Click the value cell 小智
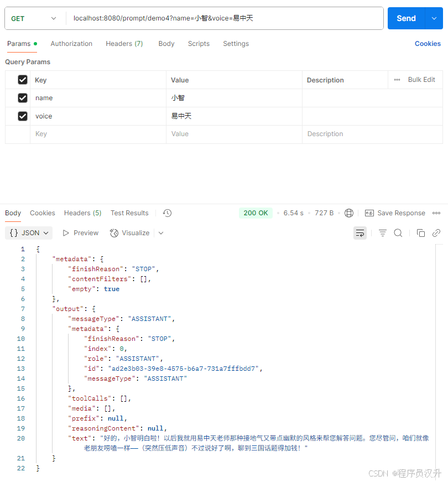The image size is (448, 482). point(234,98)
